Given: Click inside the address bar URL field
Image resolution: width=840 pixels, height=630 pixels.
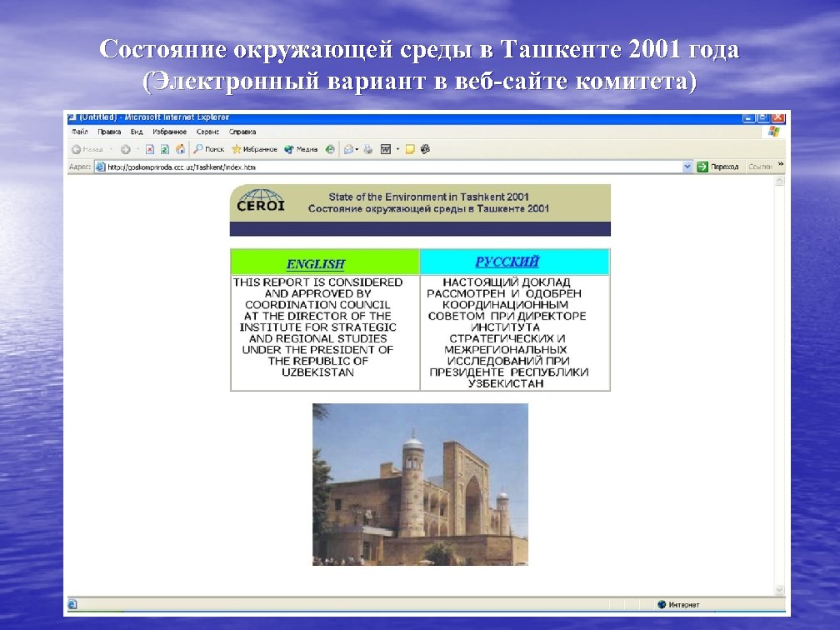Looking at the screenshot, I should (333, 165).
